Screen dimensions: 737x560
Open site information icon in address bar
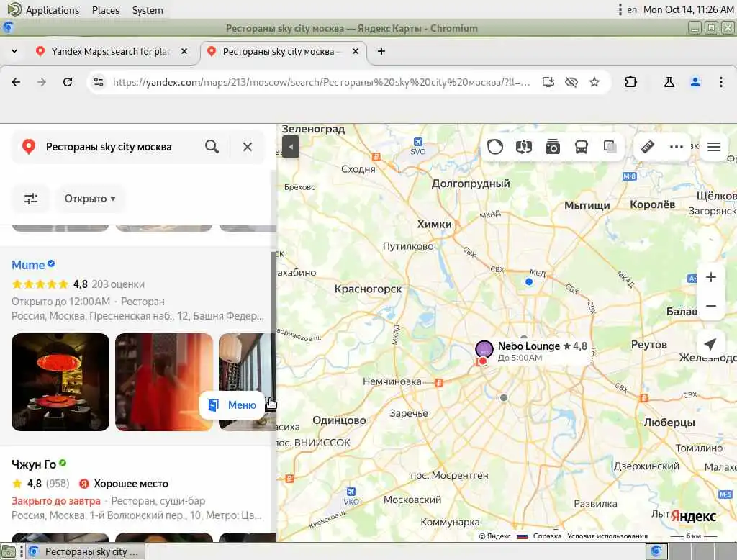point(98,82)
